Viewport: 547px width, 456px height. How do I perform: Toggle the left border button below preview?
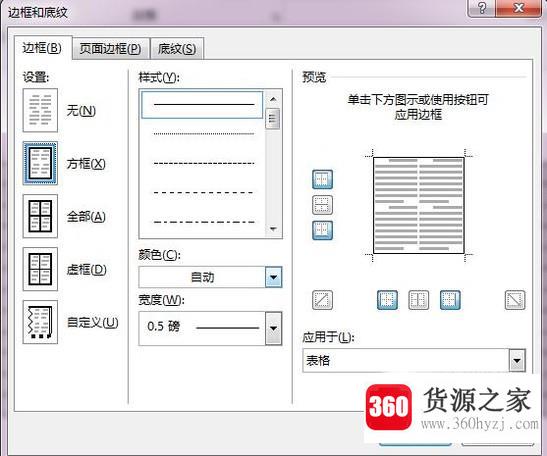pos(387,300)
